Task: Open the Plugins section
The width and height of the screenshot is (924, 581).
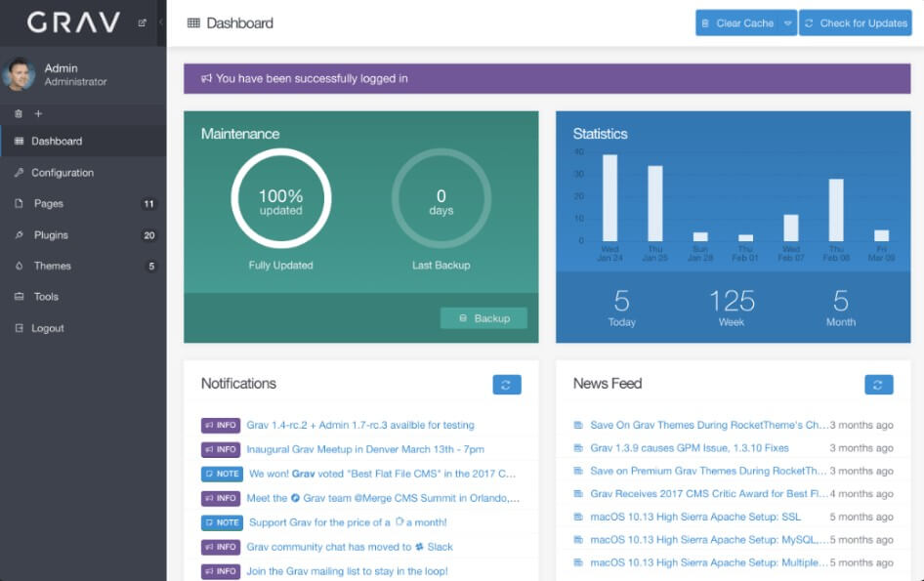Action: click(x=50, y=235)
